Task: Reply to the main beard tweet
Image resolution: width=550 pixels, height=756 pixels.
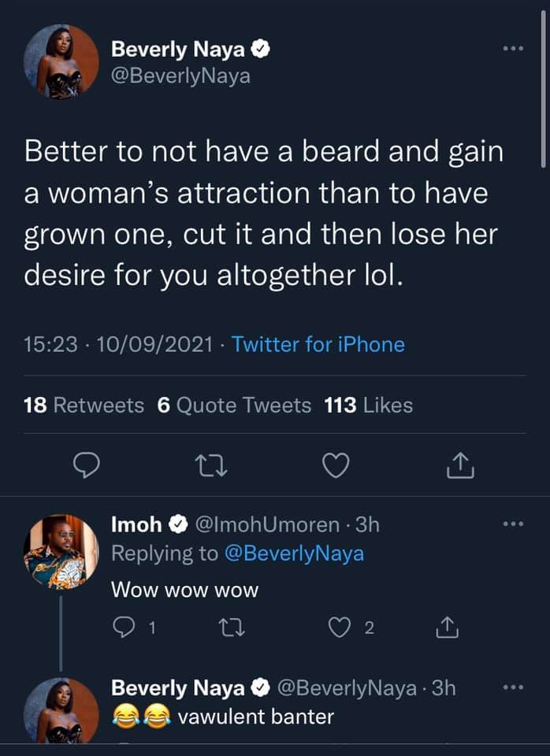Action: coord(86,467)
